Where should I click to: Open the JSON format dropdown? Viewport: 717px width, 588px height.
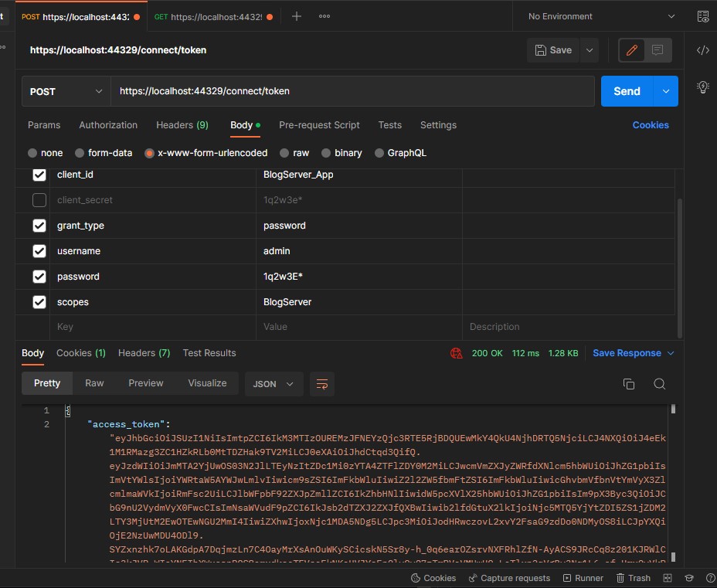coord(274,383)
